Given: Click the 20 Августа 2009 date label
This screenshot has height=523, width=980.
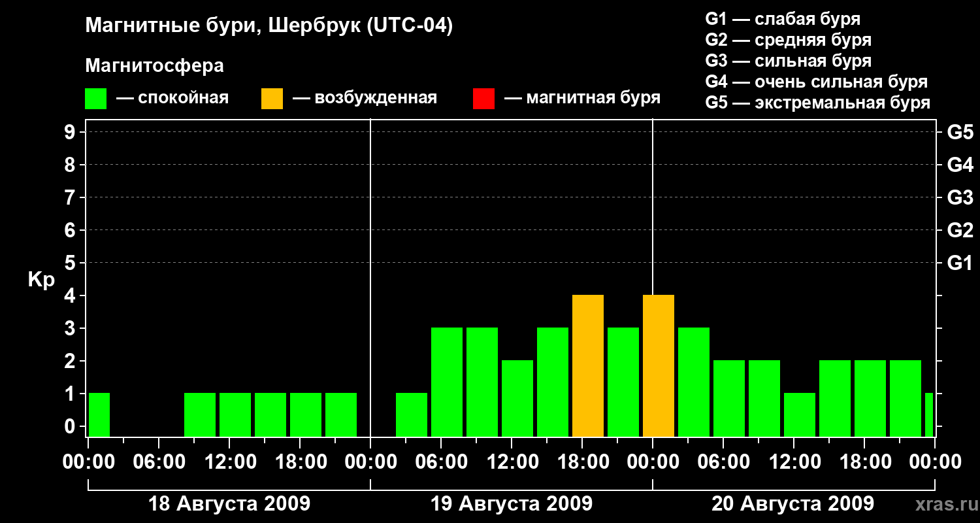Looking at the screenshot, I should click(792, 503).
